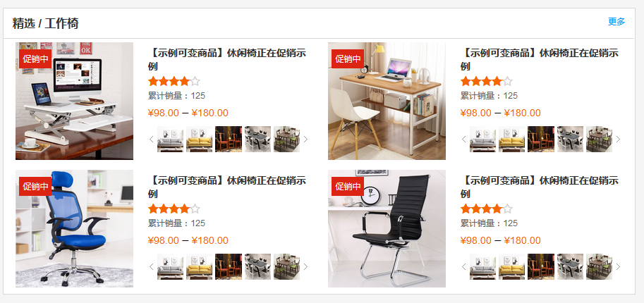Open the wooden desk with white chair image
The width and height of the screenshot is (644, 303).
tap(387, 101)
